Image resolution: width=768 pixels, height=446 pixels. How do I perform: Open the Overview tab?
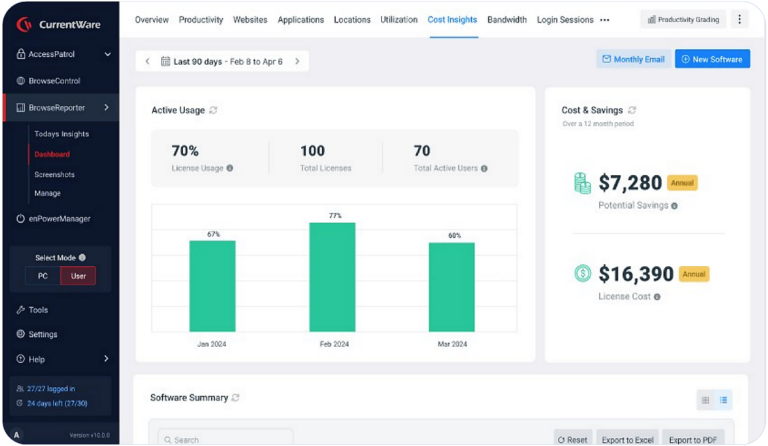(x=152, y=20)
